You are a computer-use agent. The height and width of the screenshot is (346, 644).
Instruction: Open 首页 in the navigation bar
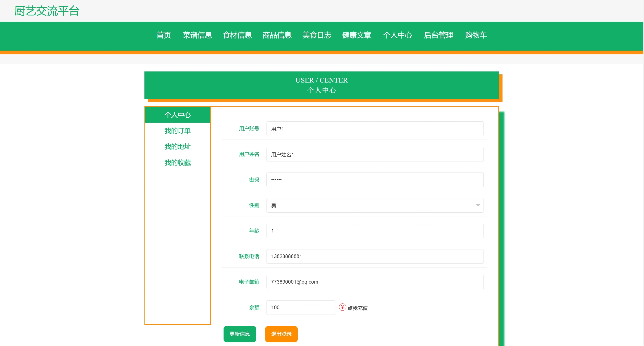163,35
